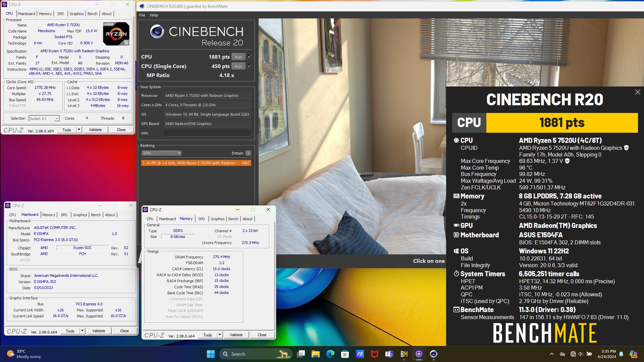
Task: Open notifications bell in system tray
Action: [621, 354]
